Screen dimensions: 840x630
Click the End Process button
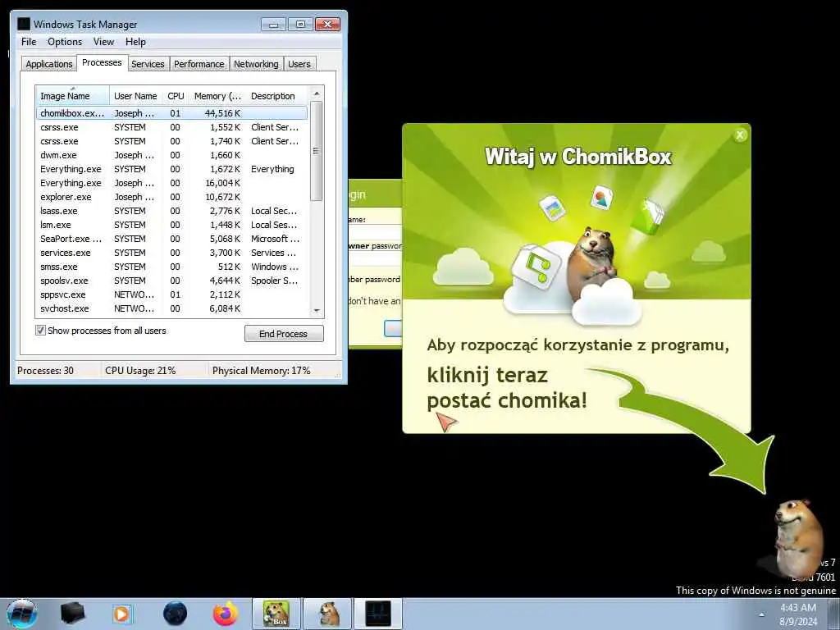(283, 334)
